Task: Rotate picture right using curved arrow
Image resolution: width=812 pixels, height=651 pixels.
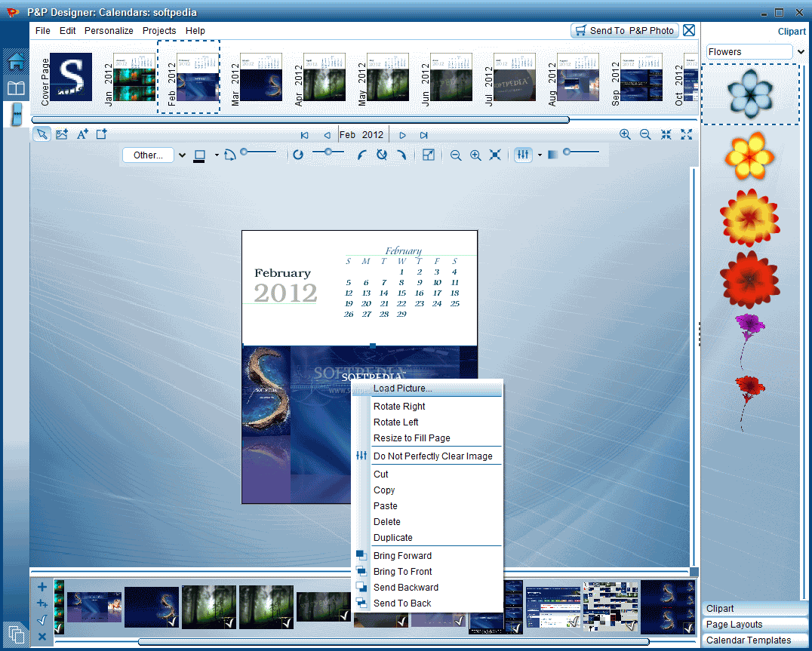Action: tap(401, 155)
